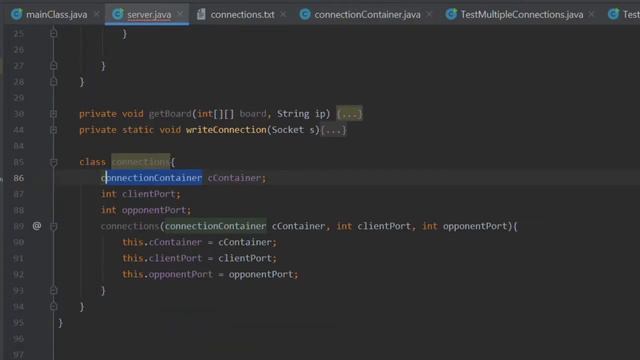Click 'this.opponentPort = opponentPort;' statement
640x360 pixels.
[210, 274]
